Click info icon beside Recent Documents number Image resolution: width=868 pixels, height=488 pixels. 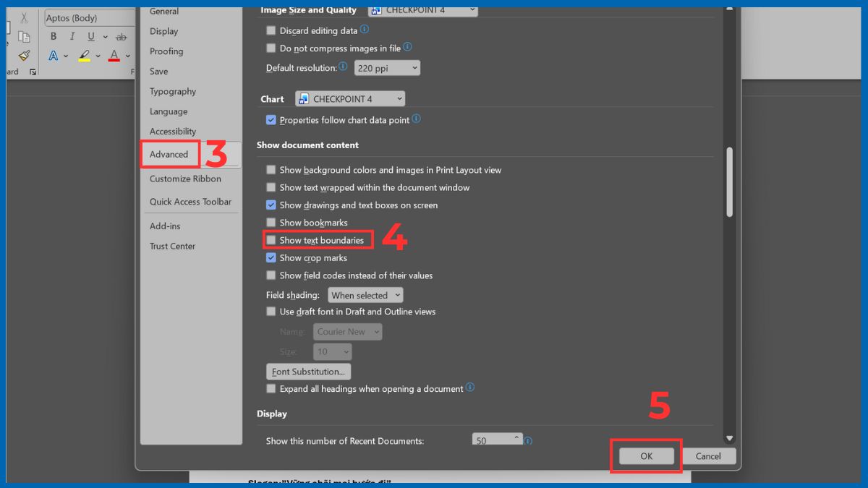pos(528,440)
